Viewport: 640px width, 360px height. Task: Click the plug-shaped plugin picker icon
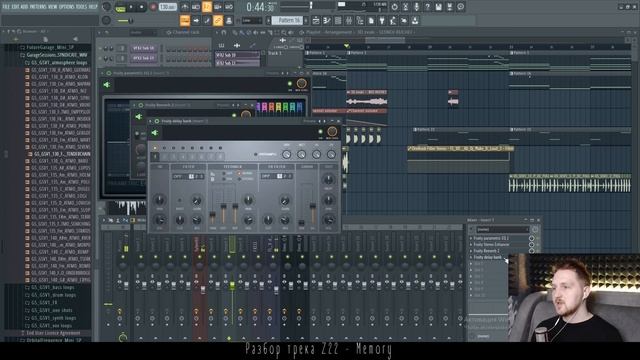[x=382, y=20]
